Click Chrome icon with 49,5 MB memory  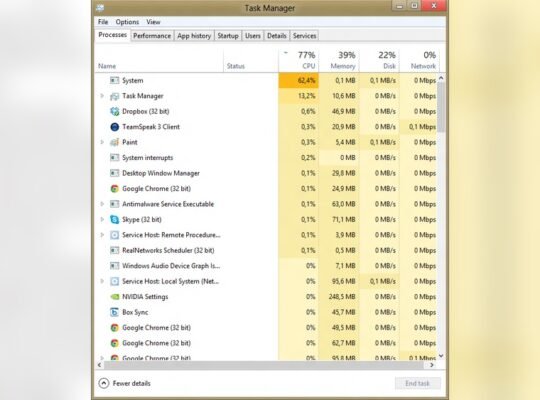coord(114,328)
